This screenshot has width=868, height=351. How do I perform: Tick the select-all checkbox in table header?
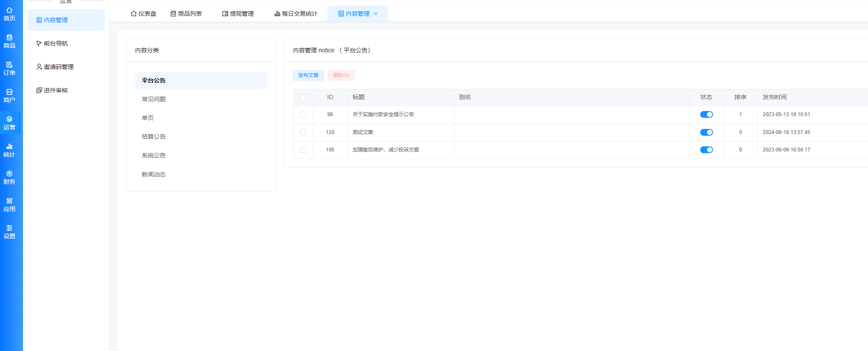coord(303,97)
